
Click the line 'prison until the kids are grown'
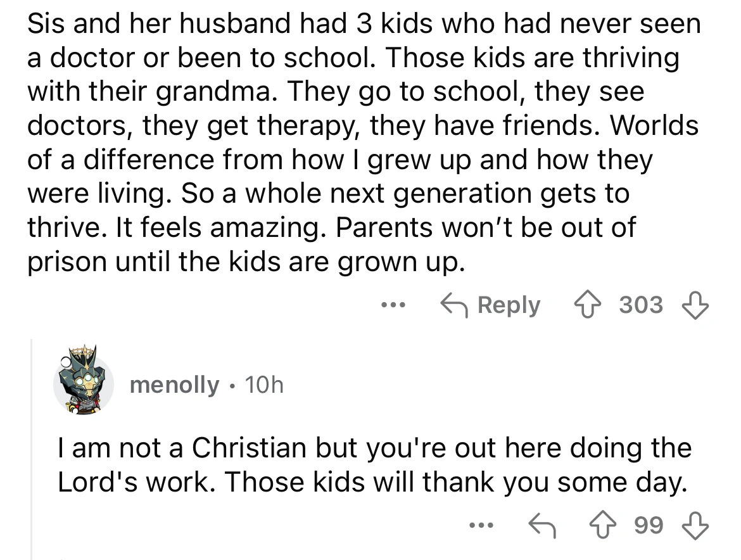point(246,260)
